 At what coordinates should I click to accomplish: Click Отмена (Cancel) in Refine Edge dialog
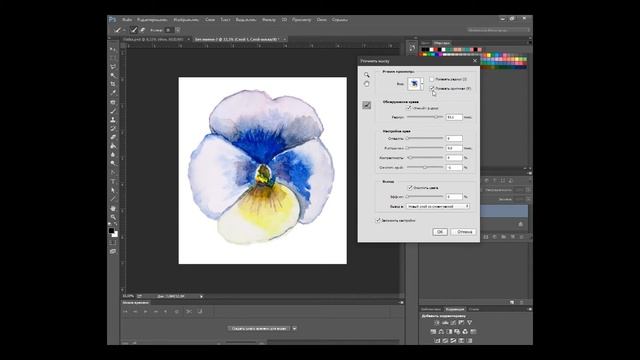click(x=464, y=232)
